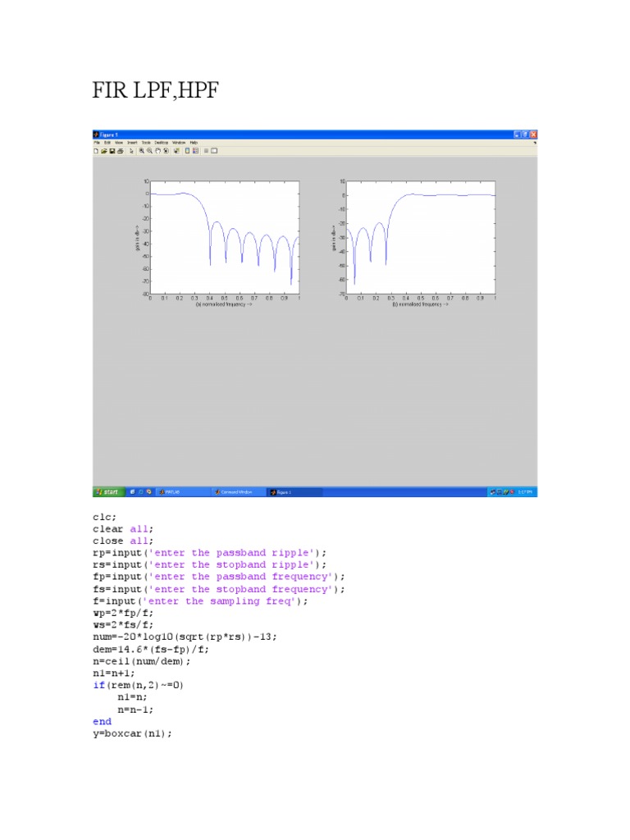Click code line 'ws=2*fs/f;'
630x840 pixels.
(x=123, y=625)
